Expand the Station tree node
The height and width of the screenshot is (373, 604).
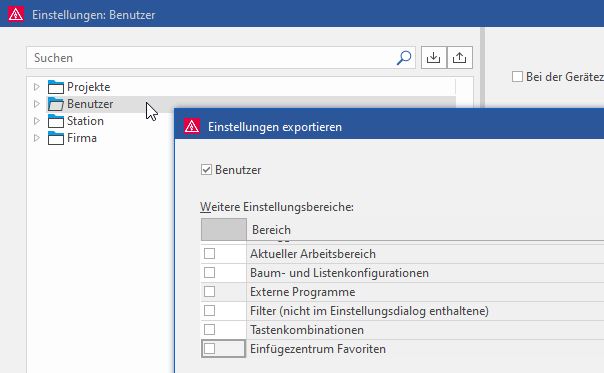tap(37, 121)
